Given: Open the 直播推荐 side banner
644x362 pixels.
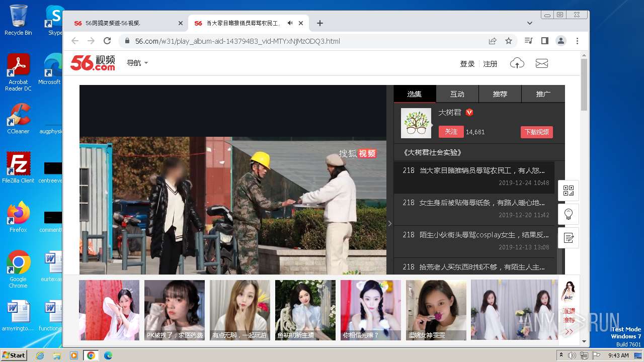Looking at the screenshot, I should (569, 310).
